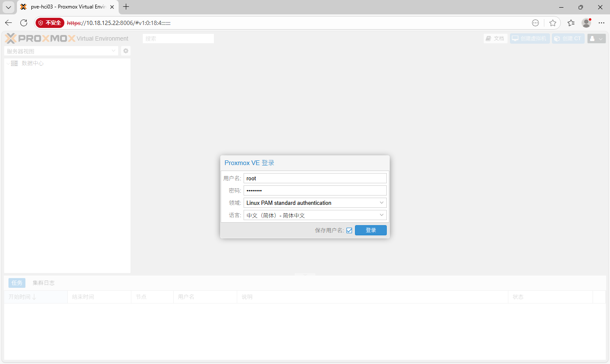Click the 登录 login button

pyautogui.click(x=371, y=230)
